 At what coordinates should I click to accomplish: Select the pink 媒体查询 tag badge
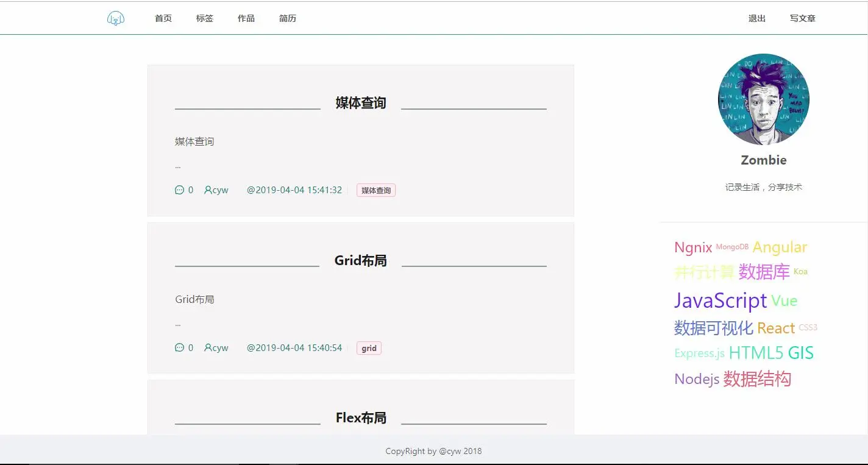pos(376,191)
